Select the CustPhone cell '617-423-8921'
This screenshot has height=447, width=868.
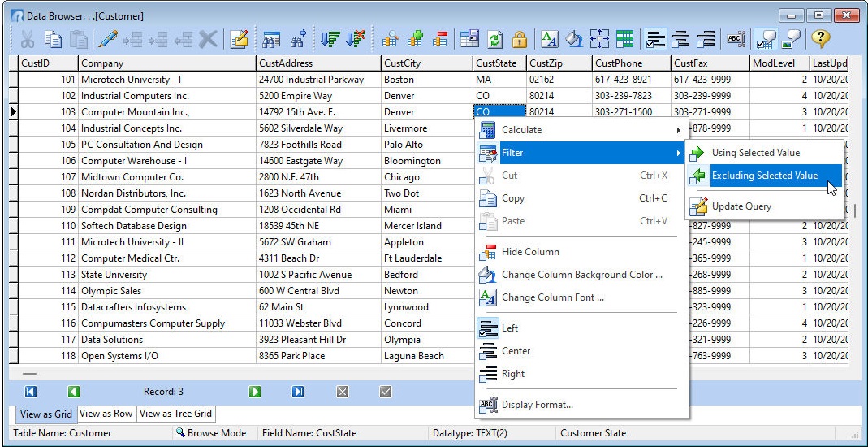tap(631, 80)
